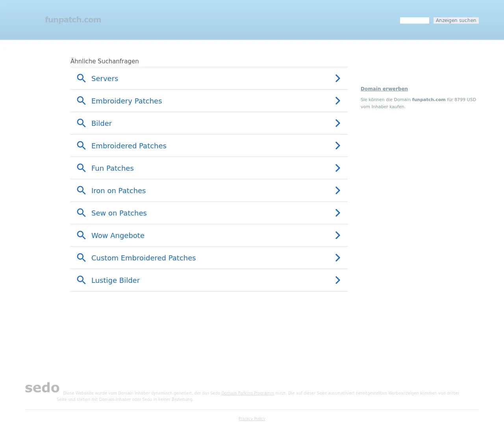
Task: Click the Ähnliche Suchanfragen heading
Action: tap(105, 61)
